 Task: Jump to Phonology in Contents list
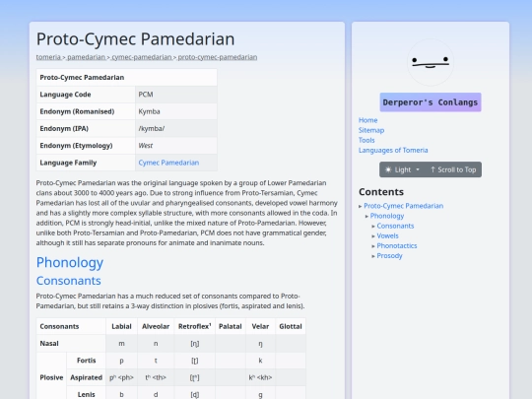tap(387, 216)
